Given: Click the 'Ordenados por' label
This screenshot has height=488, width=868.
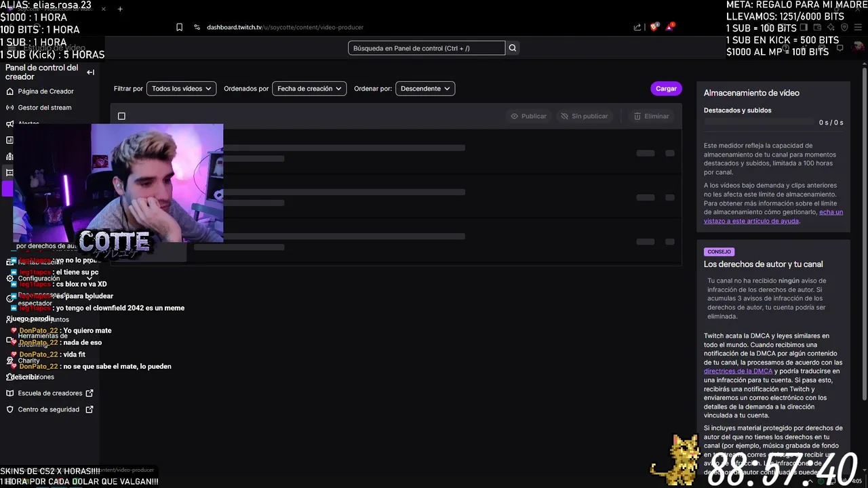Looking at the screenshot, I should click(246, 89).
